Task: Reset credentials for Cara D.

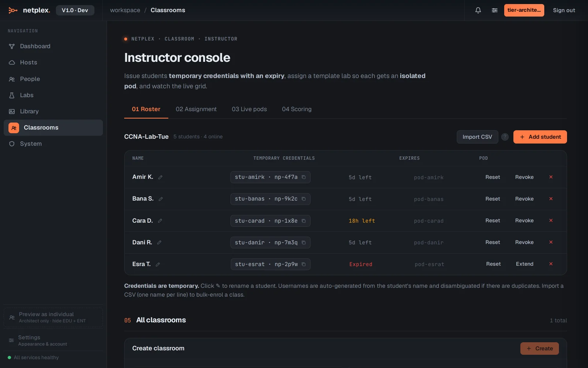Action: (492, 221)
